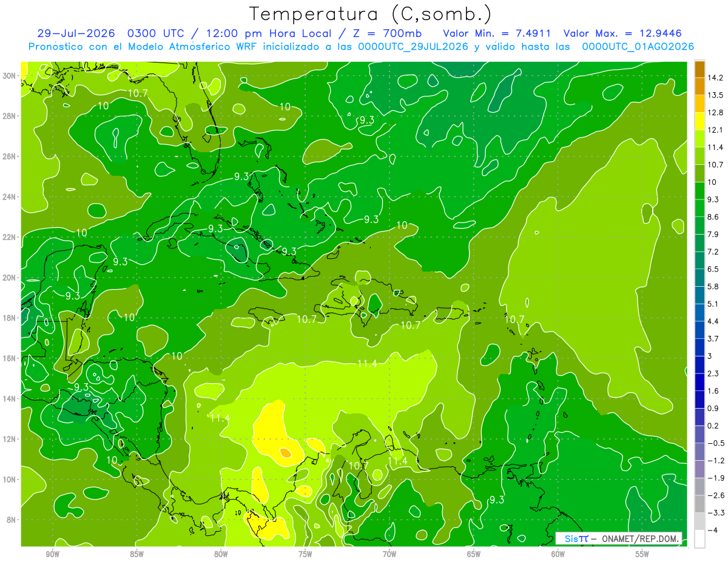The width and height of the screenshot is (728, 562).
Task: Click the 12.1 color scale label
Action: (715, 130)
